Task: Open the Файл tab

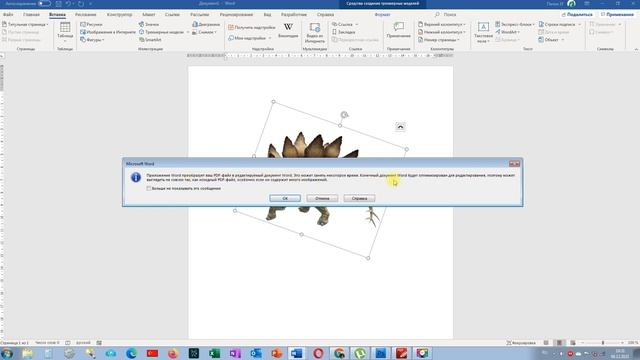Action: 8,15
